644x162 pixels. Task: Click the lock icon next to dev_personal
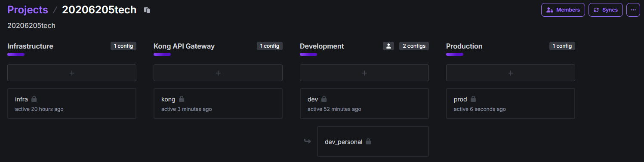(368, 141)
